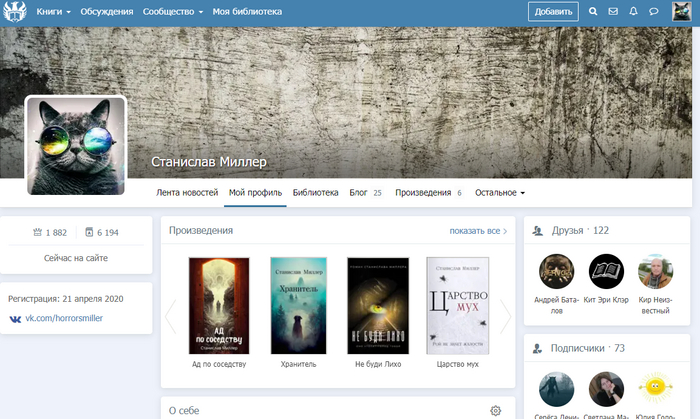The width and height of the screenshot is (700, 419).
Task: Click the Добавить button
Action: [x=553, y=12]
